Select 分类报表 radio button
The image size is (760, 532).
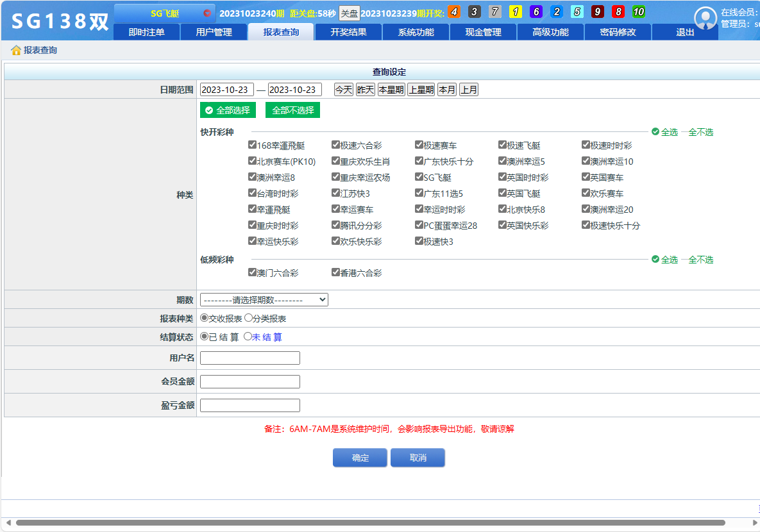point(248,318)
